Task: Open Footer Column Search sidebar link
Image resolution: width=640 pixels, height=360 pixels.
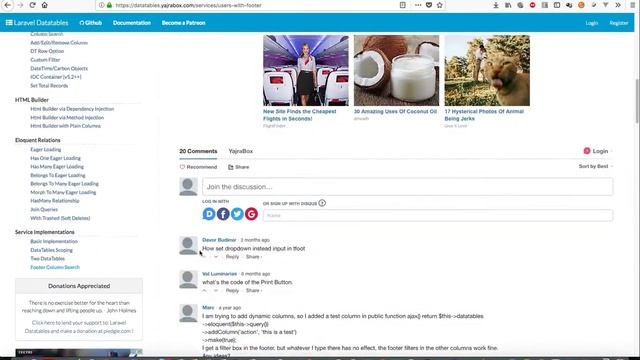Action: tap(55, 267)
